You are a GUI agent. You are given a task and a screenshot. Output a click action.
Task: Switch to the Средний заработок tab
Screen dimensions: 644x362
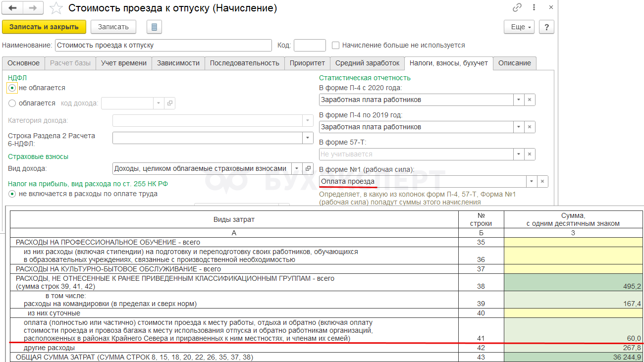coord(367,63)
